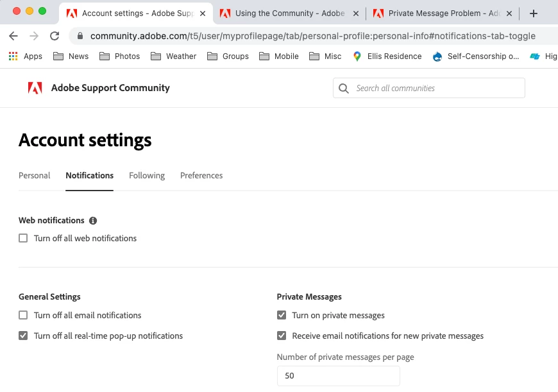
Task: Click the Adobe logo in header
Action: 35,88
